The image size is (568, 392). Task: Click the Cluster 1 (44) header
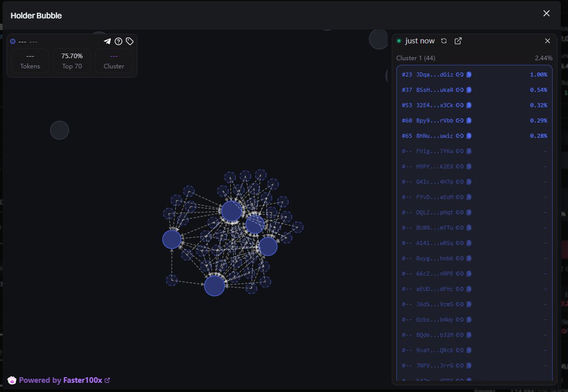(x=416, y=58)
